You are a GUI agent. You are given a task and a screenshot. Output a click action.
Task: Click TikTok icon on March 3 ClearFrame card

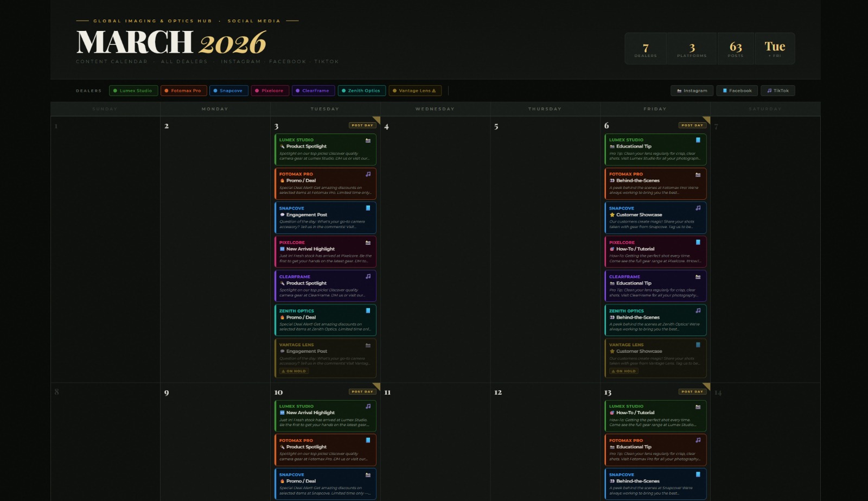368,276
